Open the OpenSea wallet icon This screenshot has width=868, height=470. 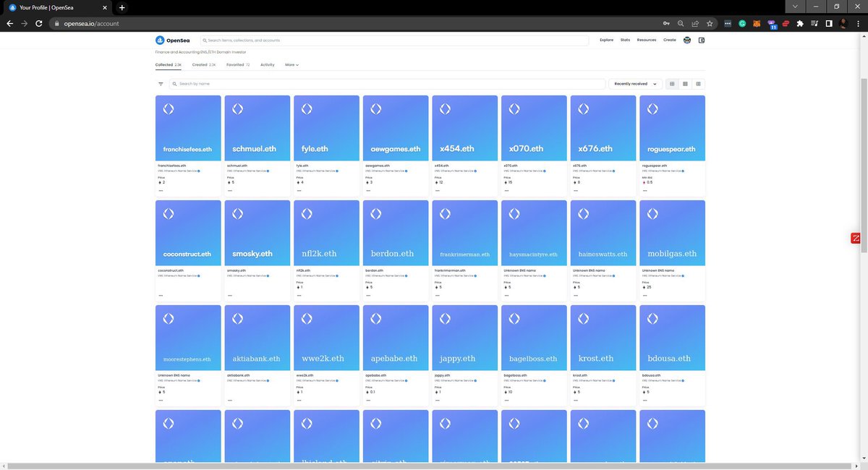[702, 40]
